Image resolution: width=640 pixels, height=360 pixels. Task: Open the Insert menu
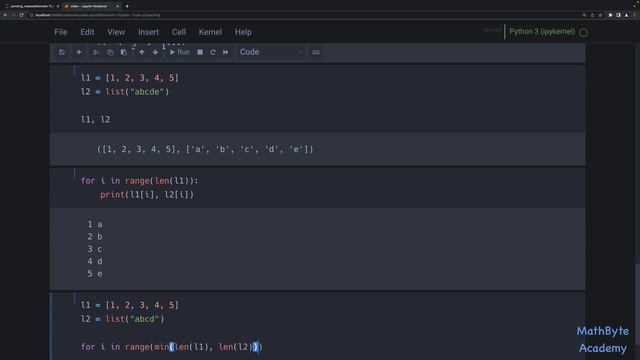point(148,32)
